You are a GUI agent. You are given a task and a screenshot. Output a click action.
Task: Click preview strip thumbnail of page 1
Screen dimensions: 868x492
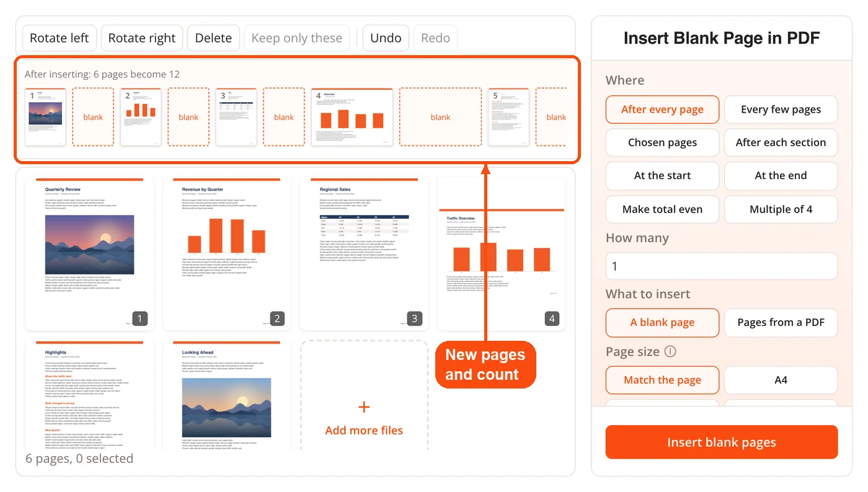45,117
